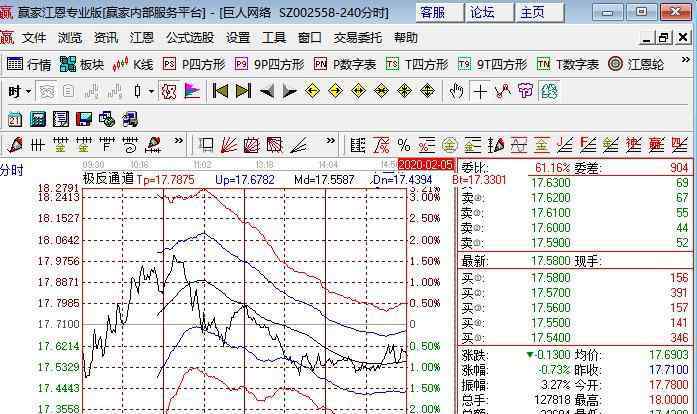Select the candlestick chart type icon
697x414 pixels.
(x=137, y=92)
